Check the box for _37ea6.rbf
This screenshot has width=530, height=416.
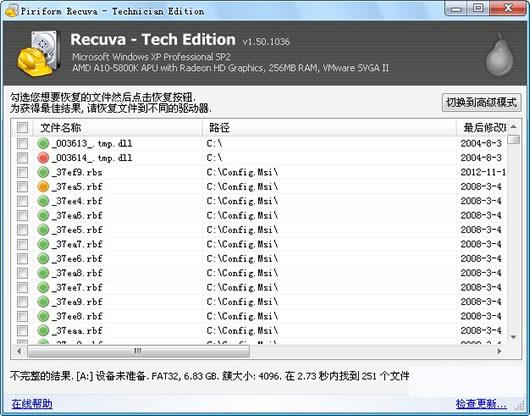[22, 215]
